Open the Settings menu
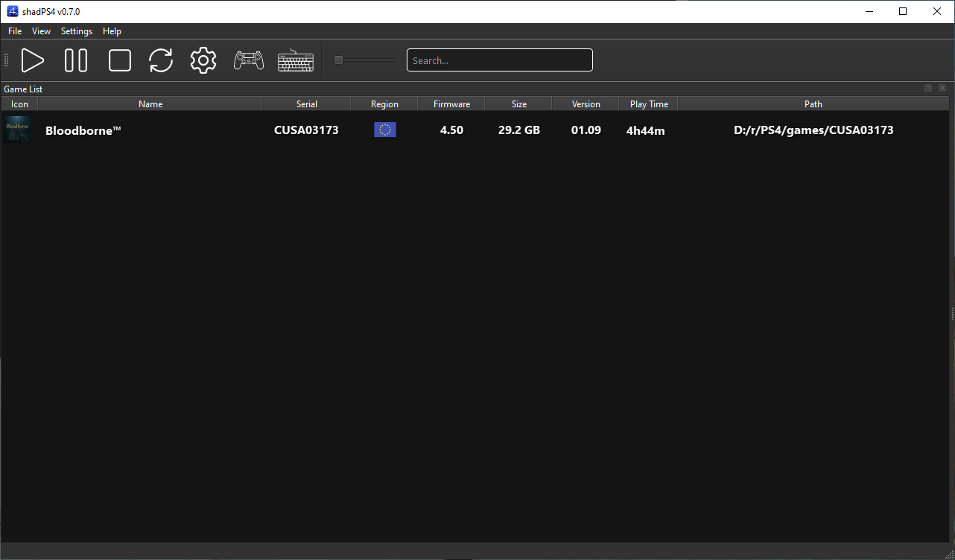The width and height of the screenshot is (955, 560). click(x=77, y=31)
